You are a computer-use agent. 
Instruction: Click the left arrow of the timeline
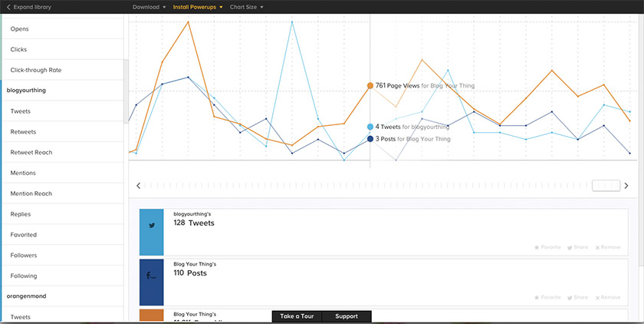coord(139,186)
